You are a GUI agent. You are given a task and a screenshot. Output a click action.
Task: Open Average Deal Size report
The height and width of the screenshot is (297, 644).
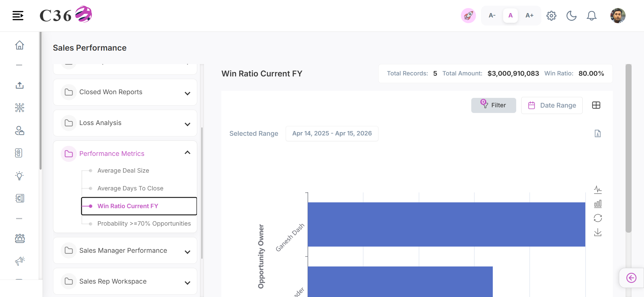[x=123, y=171]
